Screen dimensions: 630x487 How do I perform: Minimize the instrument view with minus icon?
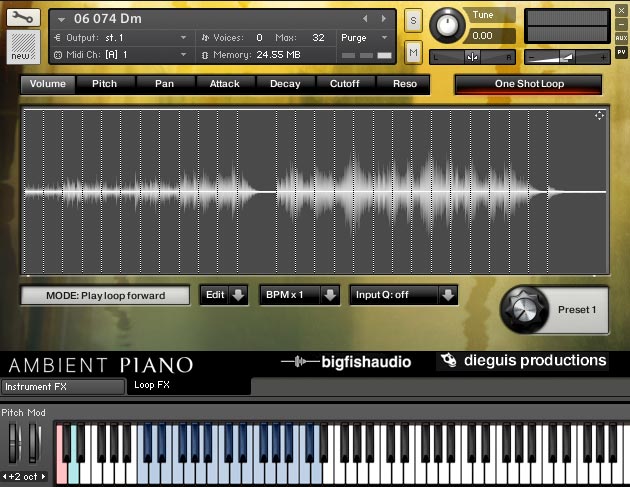[x=621, y=25]
